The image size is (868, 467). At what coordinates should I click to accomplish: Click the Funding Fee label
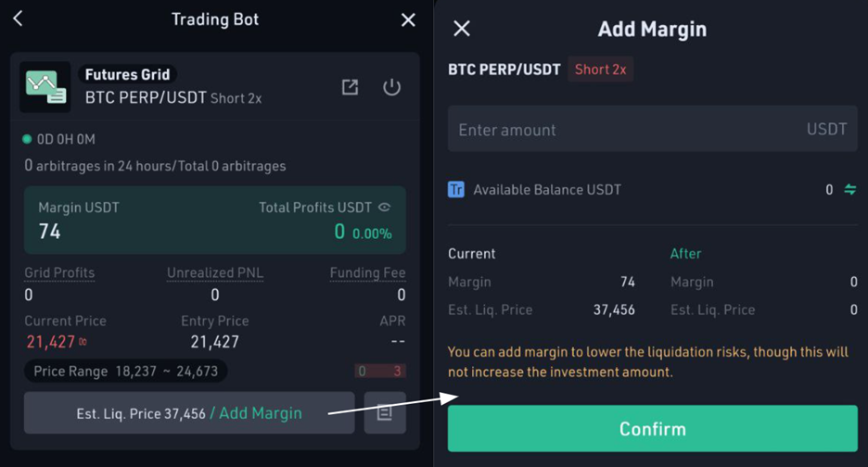click(x=367, y=272)
